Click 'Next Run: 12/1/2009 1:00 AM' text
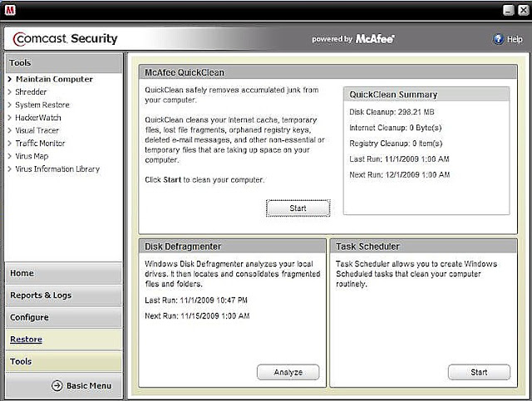The image size is (532, 401). [x=400, y=174]
